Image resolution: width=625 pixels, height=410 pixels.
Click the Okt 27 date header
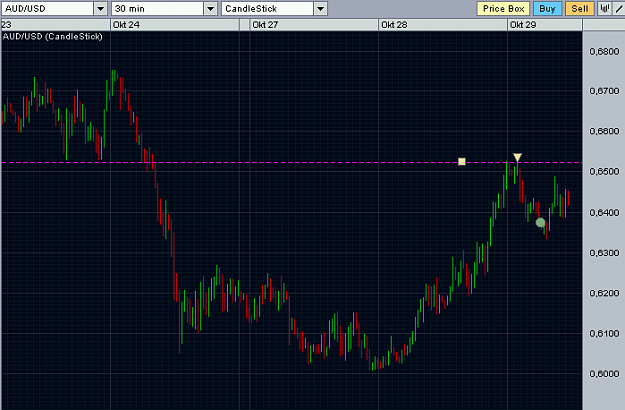coord(265,25)
